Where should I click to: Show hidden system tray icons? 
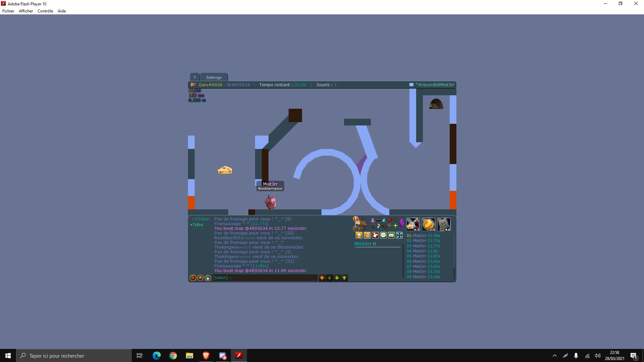(x=555, y=356)
